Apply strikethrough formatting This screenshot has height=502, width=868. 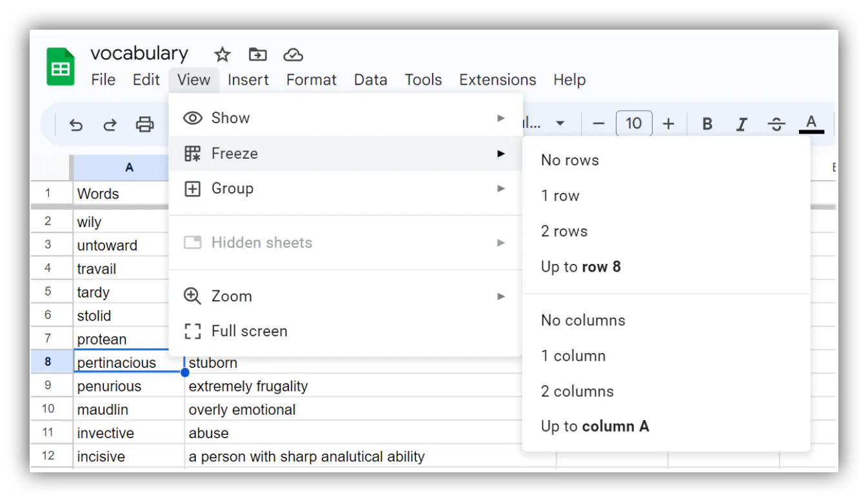point(776,124)
